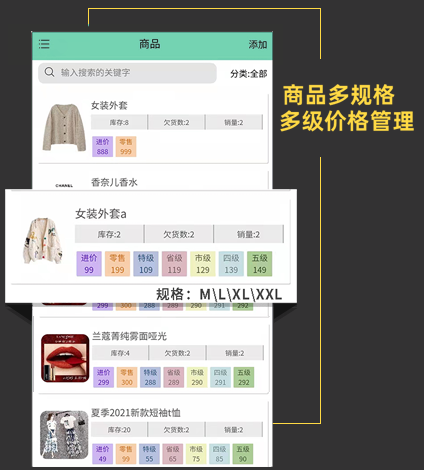Click 销量:2 cell of 女装外套a
424x470 pixels.
click(x=248, y=234)
